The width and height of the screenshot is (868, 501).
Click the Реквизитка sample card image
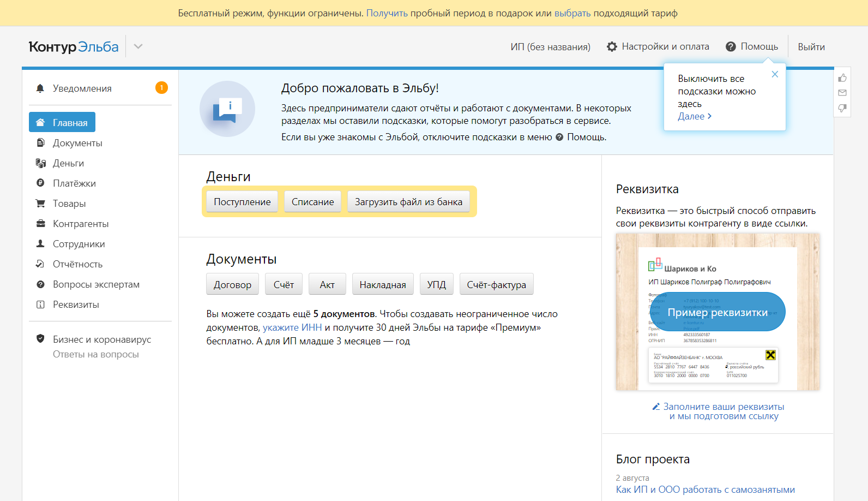point(718,312)
